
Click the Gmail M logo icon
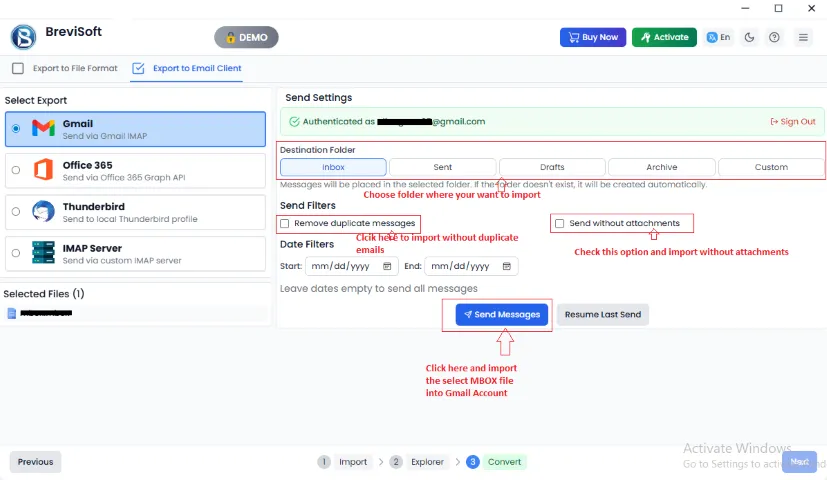pyautogui.click(x=43, y=128)
